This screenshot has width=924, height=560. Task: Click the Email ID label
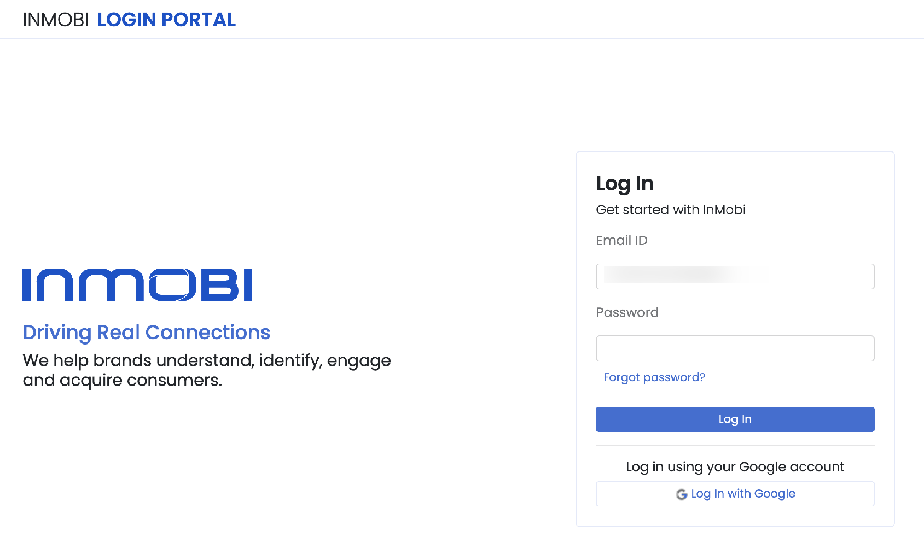tap(621, 241)
